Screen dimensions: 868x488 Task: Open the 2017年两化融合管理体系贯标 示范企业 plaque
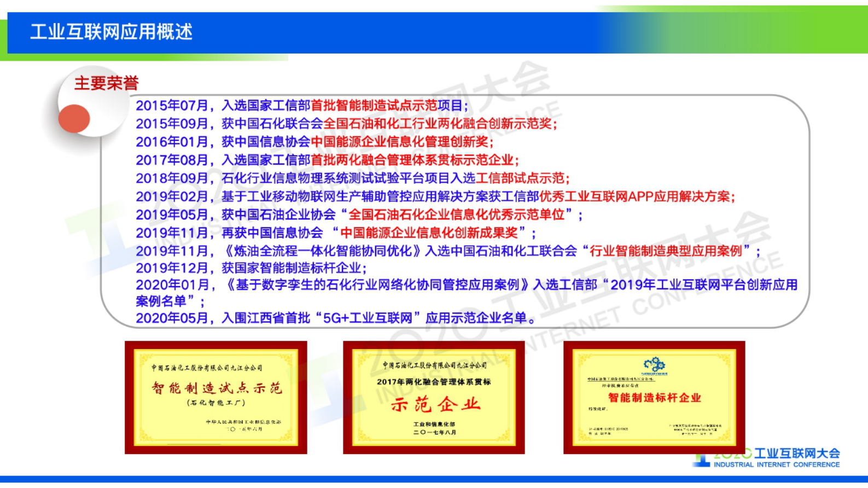click(x=434, y=398)
